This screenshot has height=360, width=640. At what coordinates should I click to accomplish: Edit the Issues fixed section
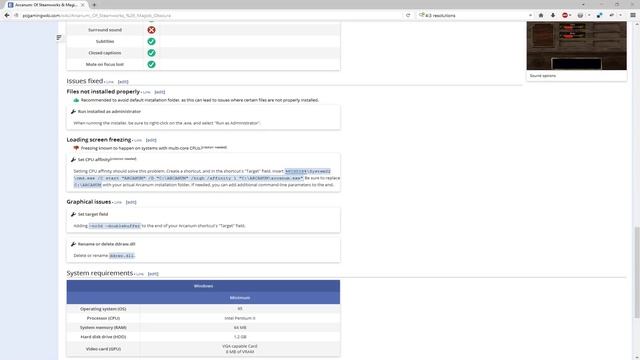click(x=123, y=82)
